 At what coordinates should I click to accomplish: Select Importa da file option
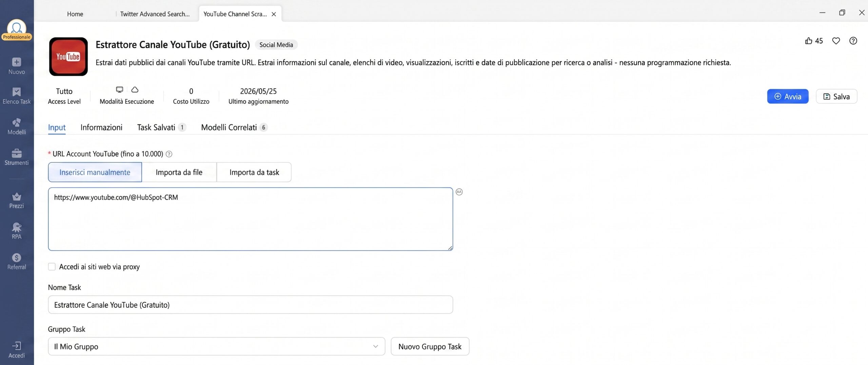pos(179,172)
